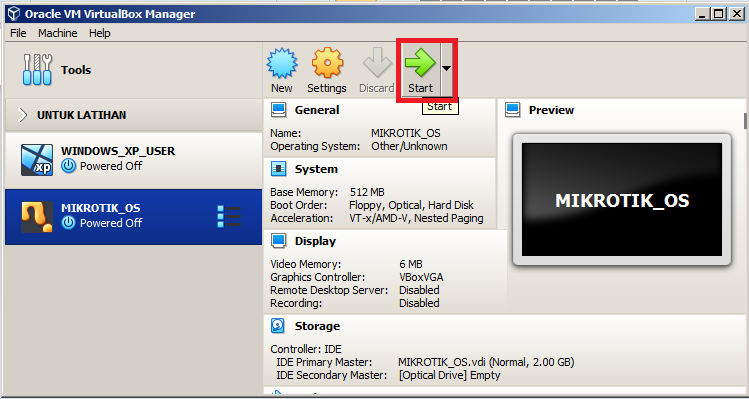
Task: Click the VirtualBox cube icon in title bar
Action: 14,13
